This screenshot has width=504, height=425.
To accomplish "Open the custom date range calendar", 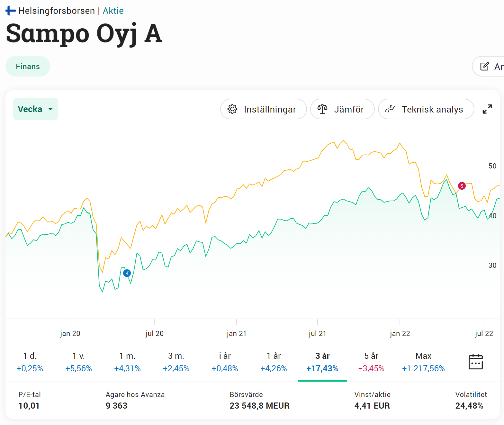I will coord(475,362).
